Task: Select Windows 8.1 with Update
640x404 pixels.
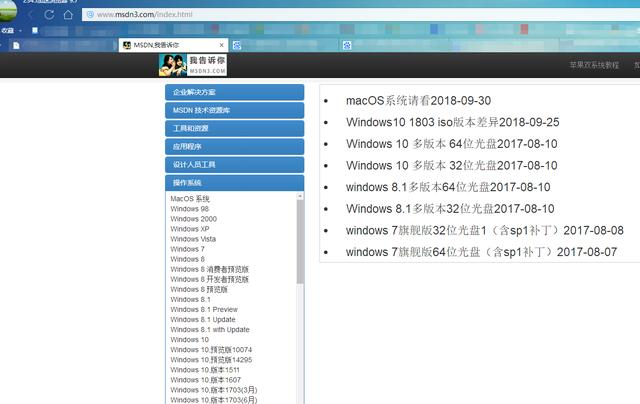Action: 210,330
